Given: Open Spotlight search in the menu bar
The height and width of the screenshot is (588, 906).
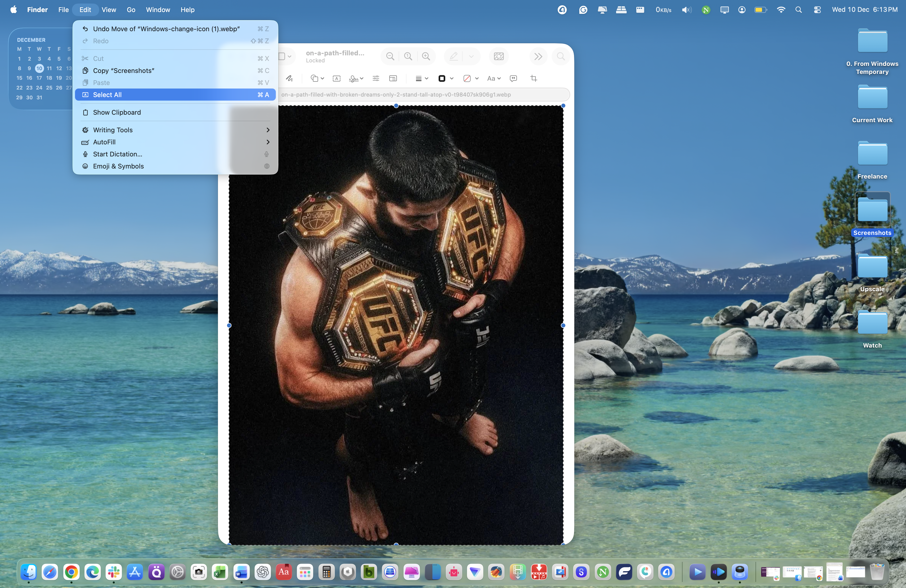Looking at the screenshot, I should click(799, 10).
